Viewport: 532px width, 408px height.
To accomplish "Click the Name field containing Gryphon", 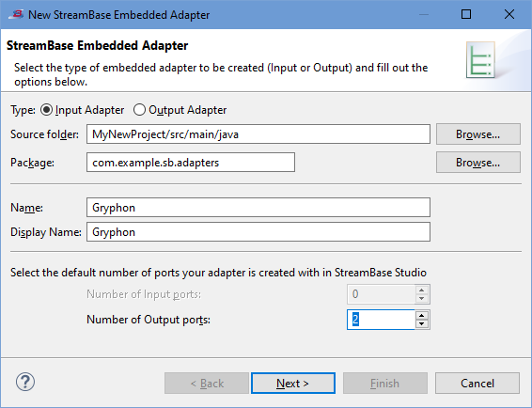I will click(258, 208).
